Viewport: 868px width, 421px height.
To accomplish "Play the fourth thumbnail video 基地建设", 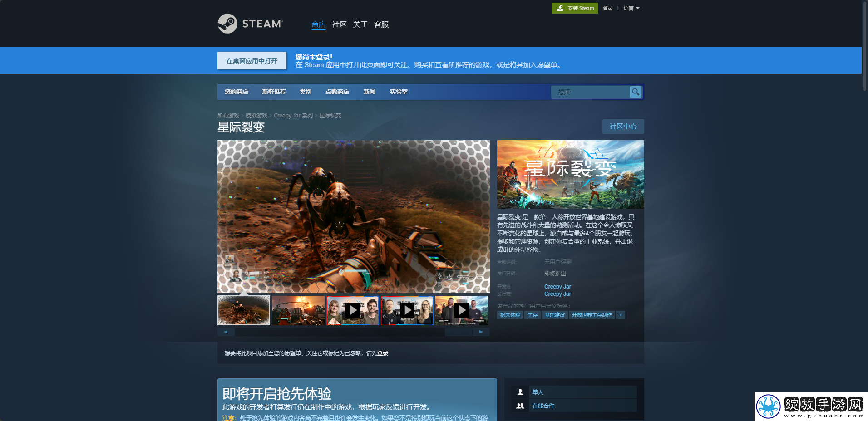I will tap(407, 311).
